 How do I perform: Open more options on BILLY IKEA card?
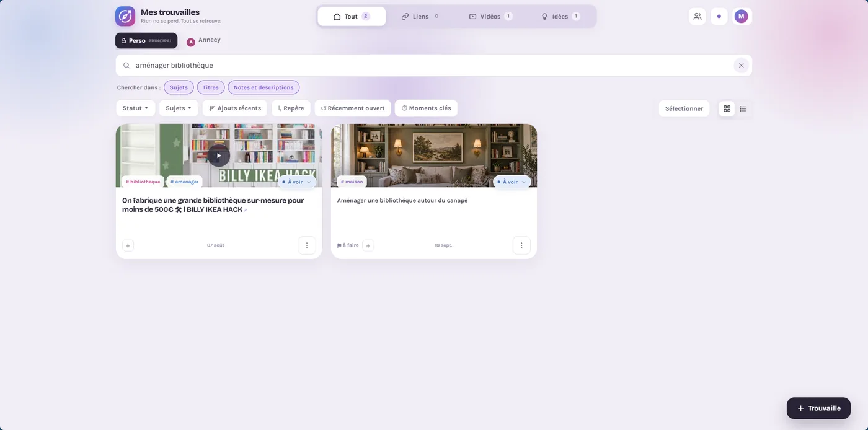(307, 245)
